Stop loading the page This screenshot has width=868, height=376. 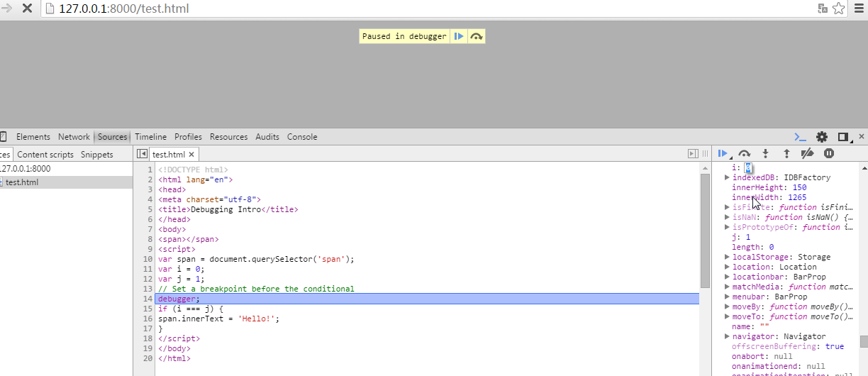(26, 9)
